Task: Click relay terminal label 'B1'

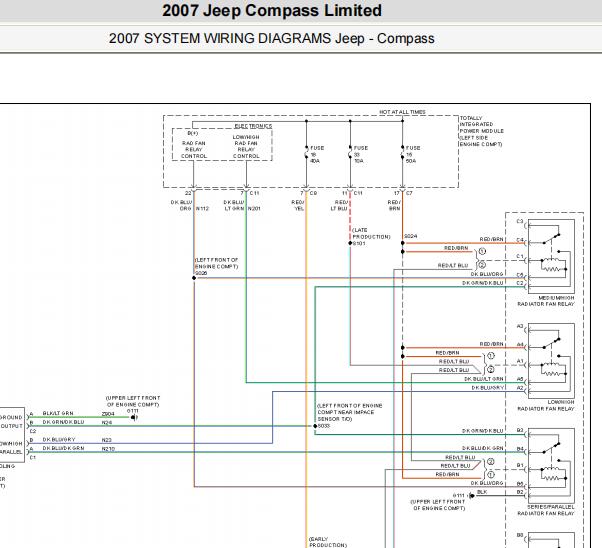Action: coord(519,465)
